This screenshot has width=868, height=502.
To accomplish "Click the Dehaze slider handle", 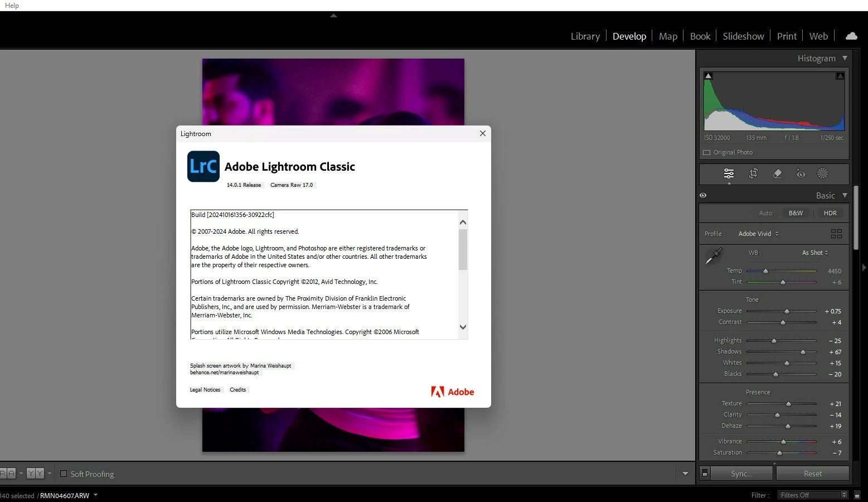I will [x=788, y=426].
